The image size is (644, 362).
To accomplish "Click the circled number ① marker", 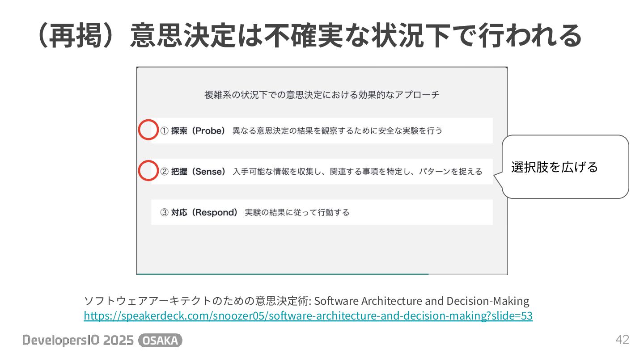I will [x=165, y=131].
